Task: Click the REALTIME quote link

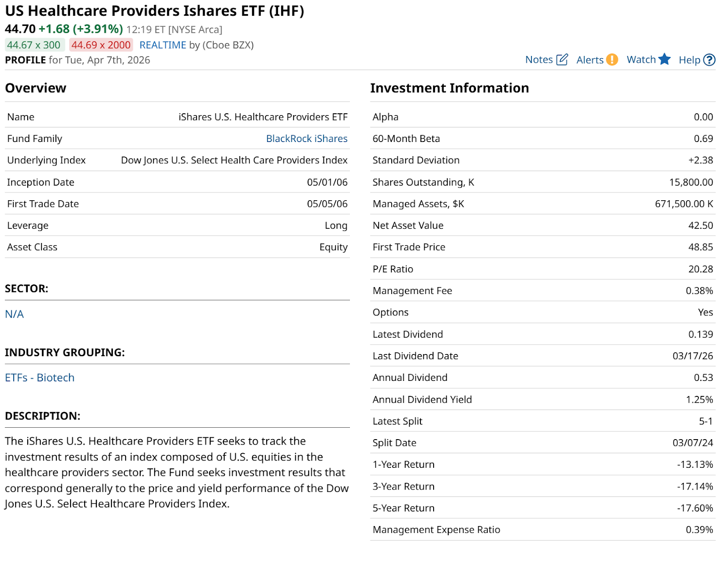Action: (x=162, y=45)
